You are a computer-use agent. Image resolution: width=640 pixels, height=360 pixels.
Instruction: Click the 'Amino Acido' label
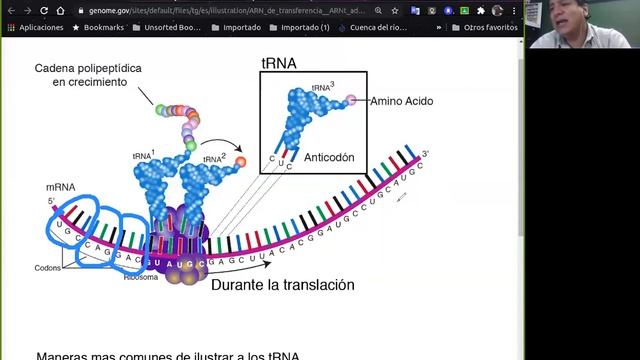pyautogui.click(x=402, y=101)
